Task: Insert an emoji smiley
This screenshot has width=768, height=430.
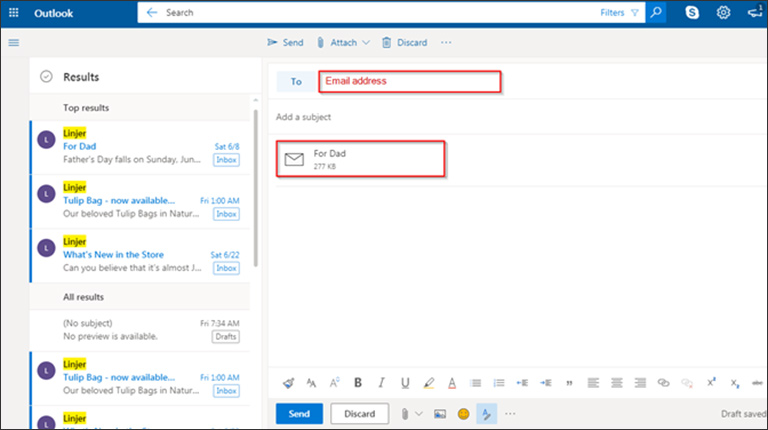Action: tap(463, 414)
